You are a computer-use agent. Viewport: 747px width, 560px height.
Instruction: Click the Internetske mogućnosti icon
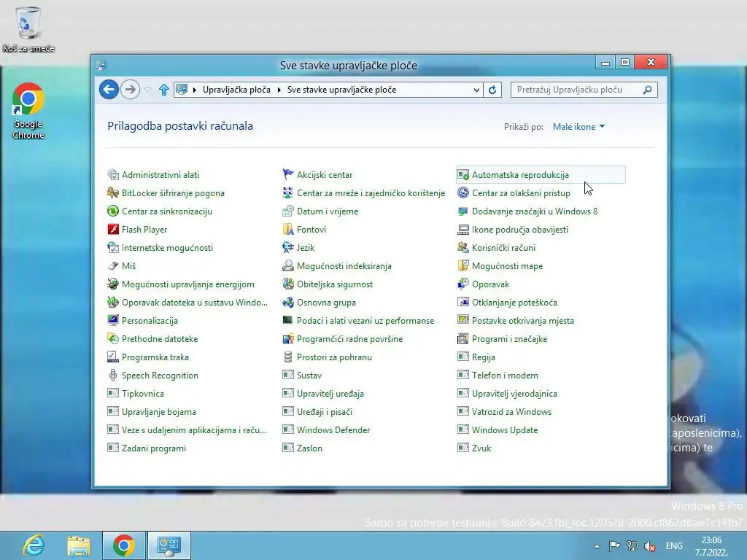[113, 248]
